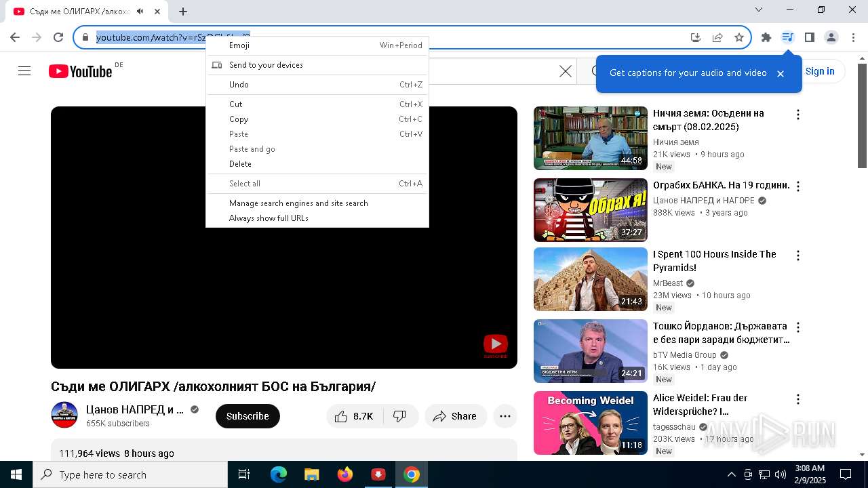This screenshot has height=488, width=868.
Task: Open more actions ellipsis below video
Action: tap(505, 416)
